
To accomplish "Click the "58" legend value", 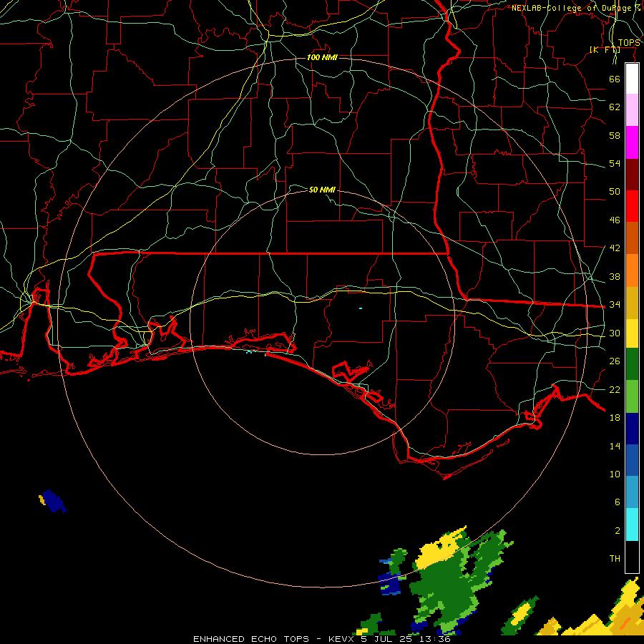I will tap(615, 135).
